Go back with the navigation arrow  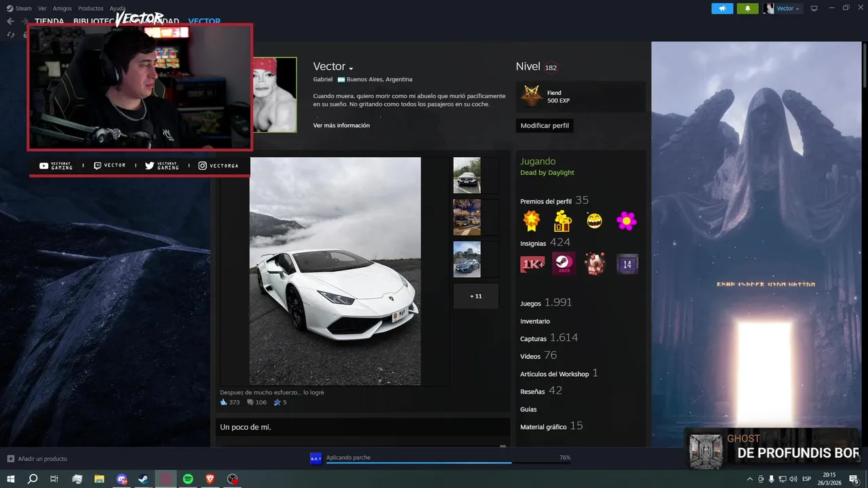coord(10,21)
